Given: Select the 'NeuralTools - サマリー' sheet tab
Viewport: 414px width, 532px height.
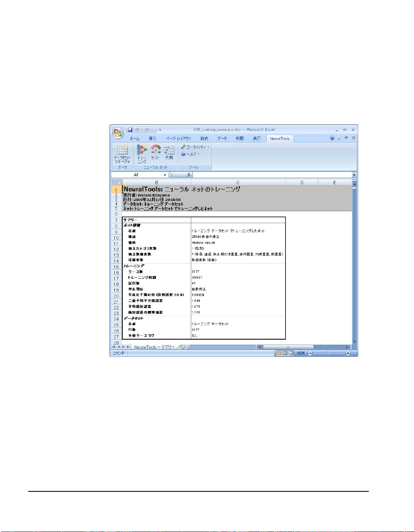Looking at the screenshot, I should click(x=154, y=347).
